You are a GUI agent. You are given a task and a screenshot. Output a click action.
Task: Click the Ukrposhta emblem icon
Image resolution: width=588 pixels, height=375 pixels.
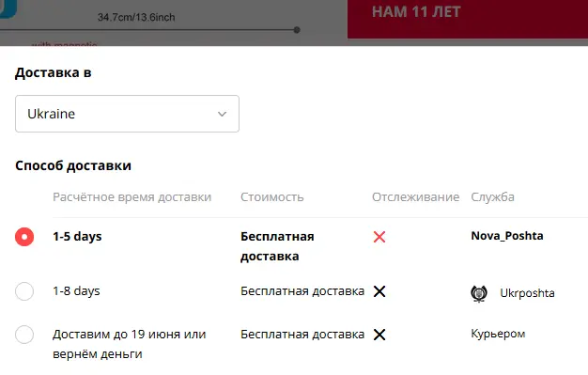click(479, 293)
